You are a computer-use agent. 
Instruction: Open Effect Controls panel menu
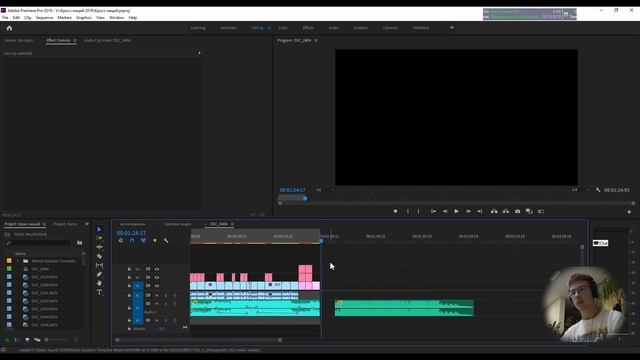(x=75, y=40)
